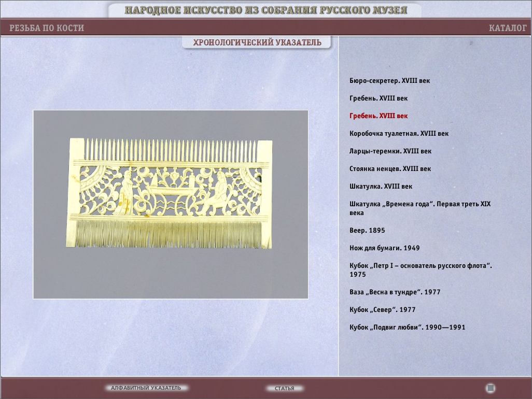Open the СТАТЬЯ article button

click(284, 388)
